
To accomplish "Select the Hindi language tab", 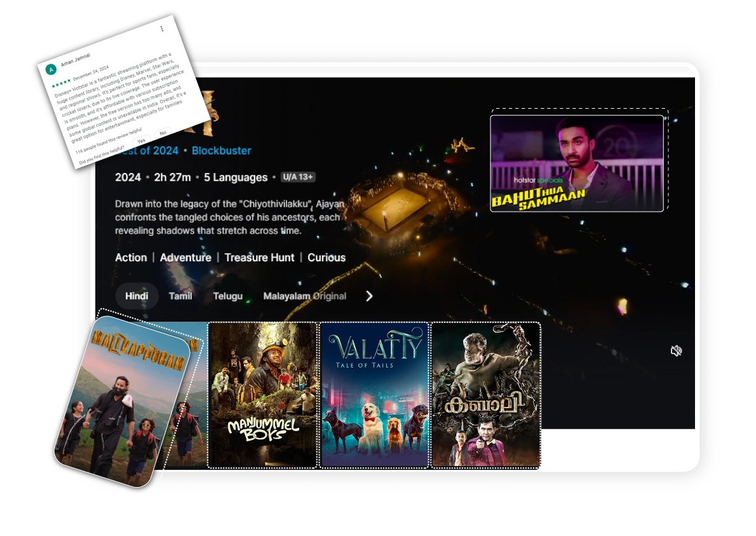I will 137,296.
